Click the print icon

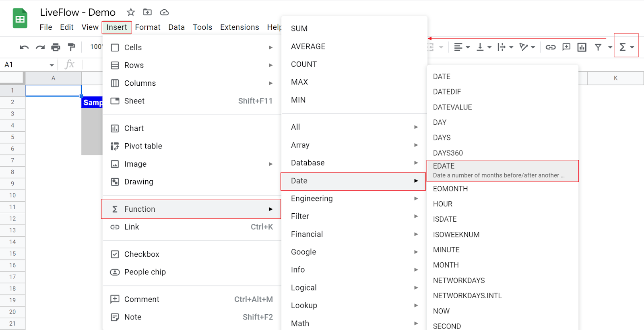coord(56,47)
